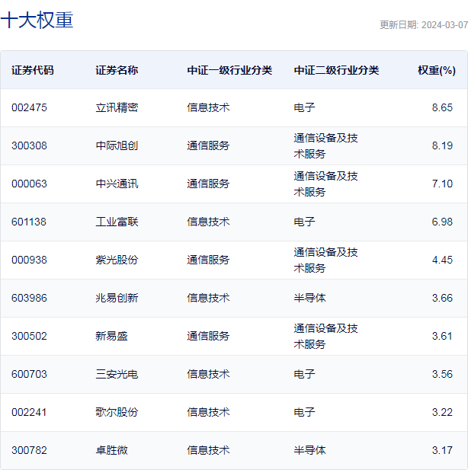
Task: Click 电子 in the 工业富联 row
Action: click(x=305, y=222)
